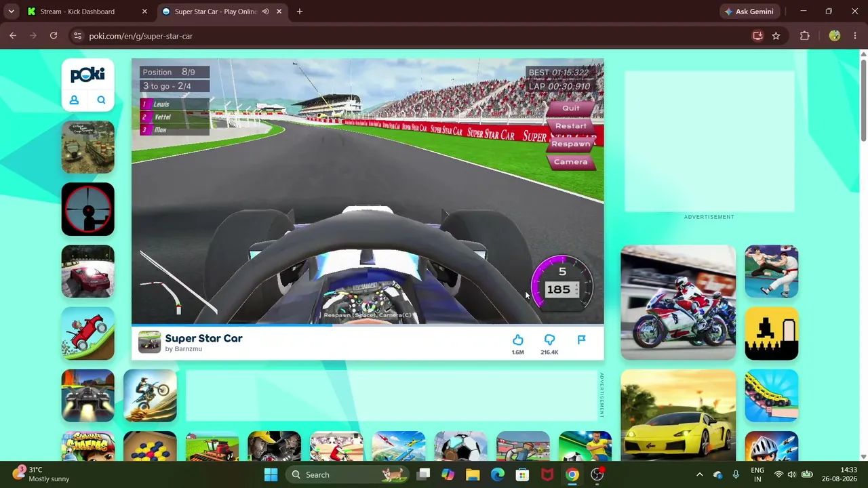Report the game using the flag icon
868x488 pixels.
pos(581,340)
